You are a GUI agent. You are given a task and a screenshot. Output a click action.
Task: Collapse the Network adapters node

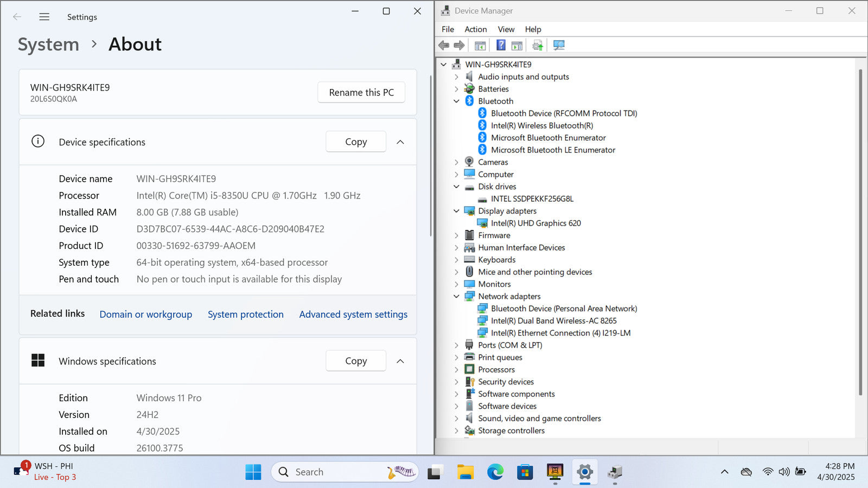coord(456,296)
